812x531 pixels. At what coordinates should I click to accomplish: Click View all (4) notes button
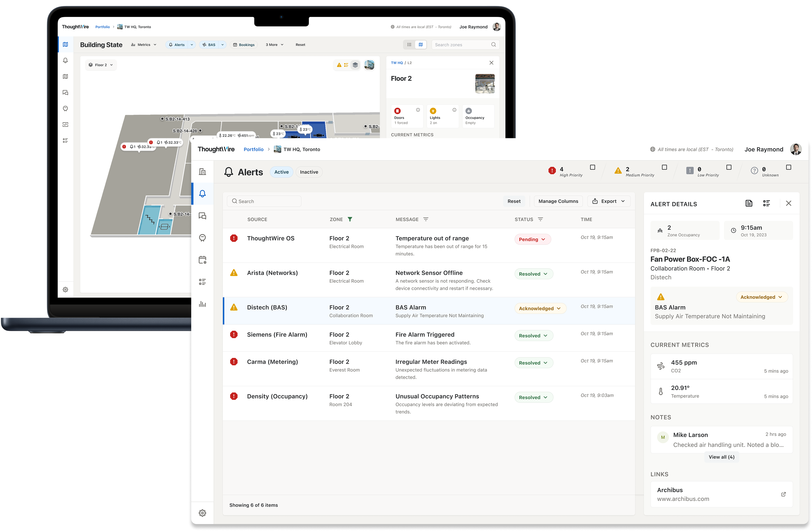[721, 457]
